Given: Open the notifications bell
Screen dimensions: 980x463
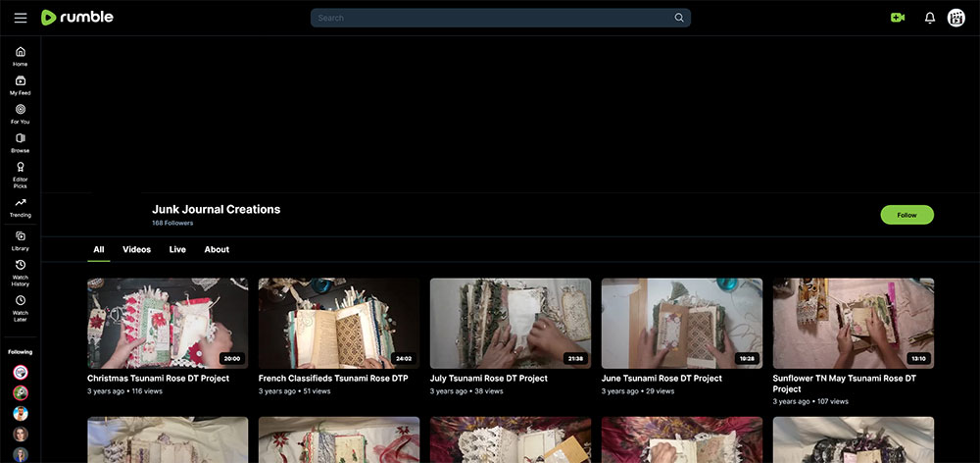Looking at the screenshot, I should pos(930,18).
